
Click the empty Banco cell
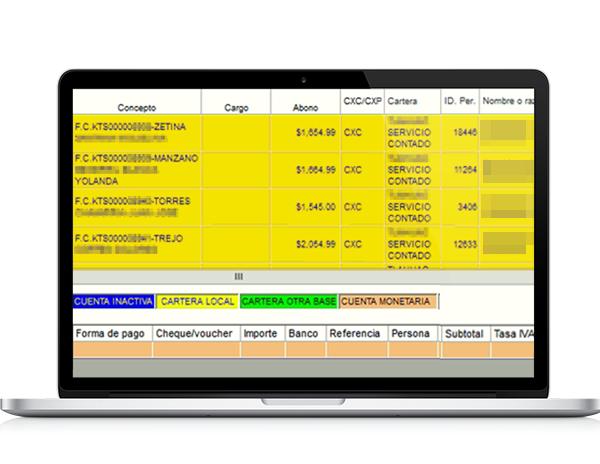pos(306,350)
